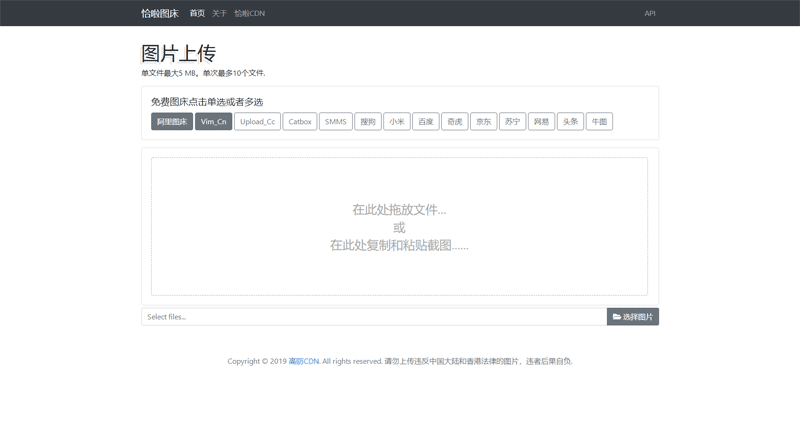Open the 恰啦图床 brand link
800x445 pixels.
[160, 13]
